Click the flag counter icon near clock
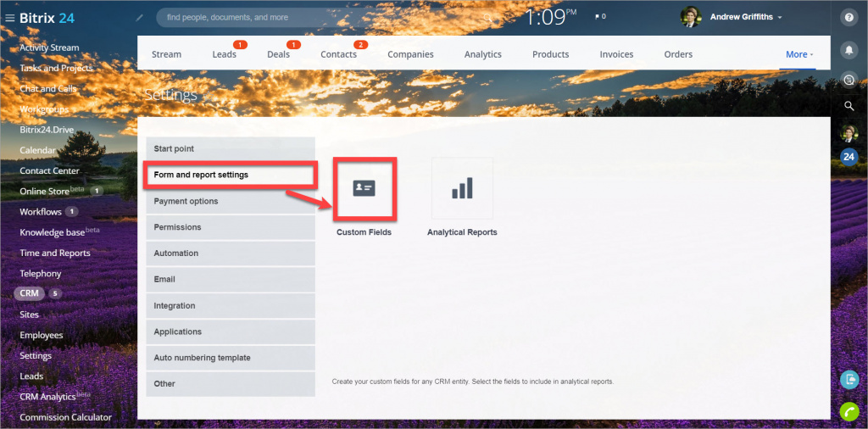Screen dimensions: 868x429 click(x=600, y=17)
